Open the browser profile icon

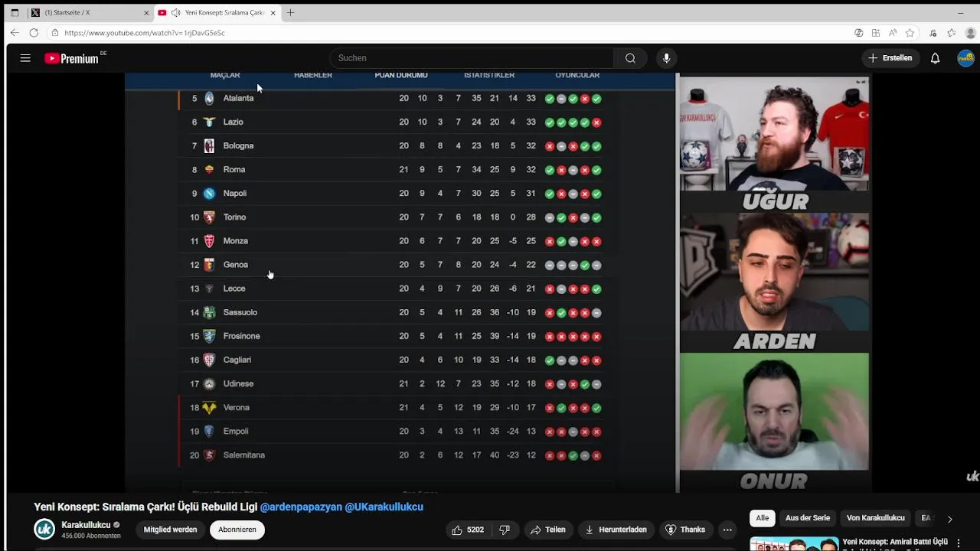(971, 33)
